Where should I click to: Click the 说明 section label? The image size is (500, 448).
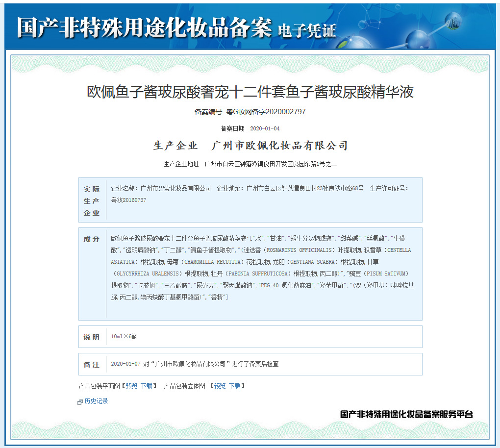tap(92, 337)
